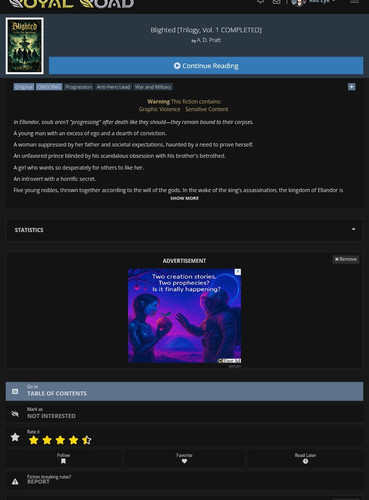Rate the fiction four stars
Viewport: 369px width, 500px height.
pyautogui.click(x=73, y=440)
